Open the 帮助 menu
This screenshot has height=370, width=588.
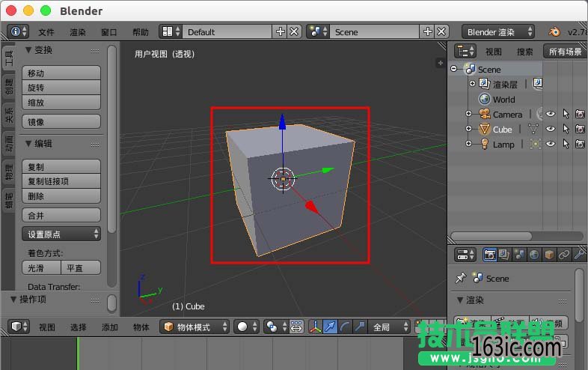pos(141,32)
